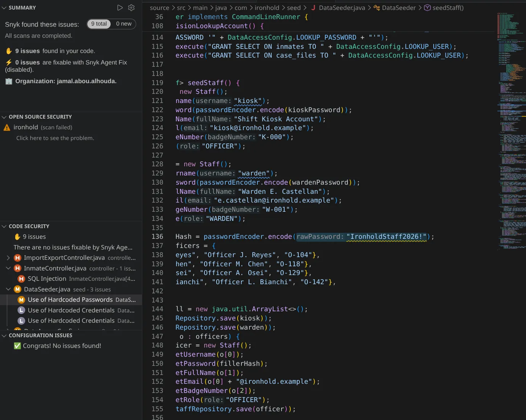Image resolution: width=526 pixels, height=420 pixels.
Task: Click 'Congrats! No issues found!' message
Action: tap(62, 346)
